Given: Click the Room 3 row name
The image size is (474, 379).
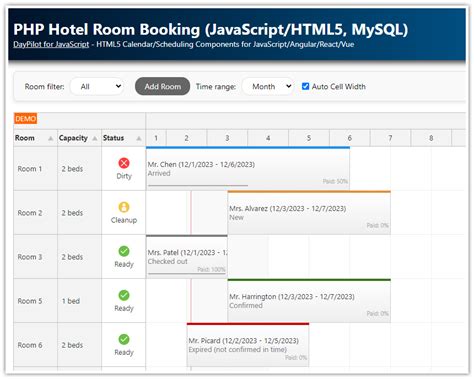Looking at the screenshot, I should [30, 257].
